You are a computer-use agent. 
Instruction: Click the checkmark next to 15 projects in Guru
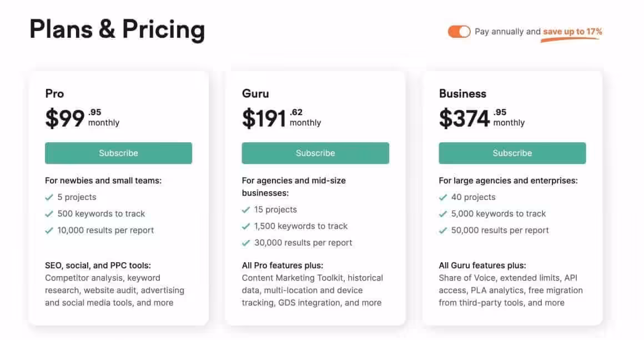246,209
